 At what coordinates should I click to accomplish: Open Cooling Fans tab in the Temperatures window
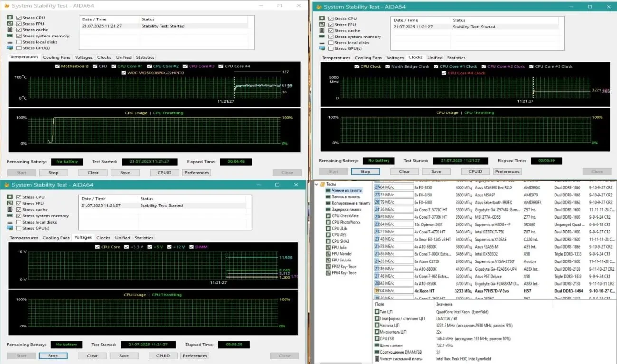click(x=56, y=57)
